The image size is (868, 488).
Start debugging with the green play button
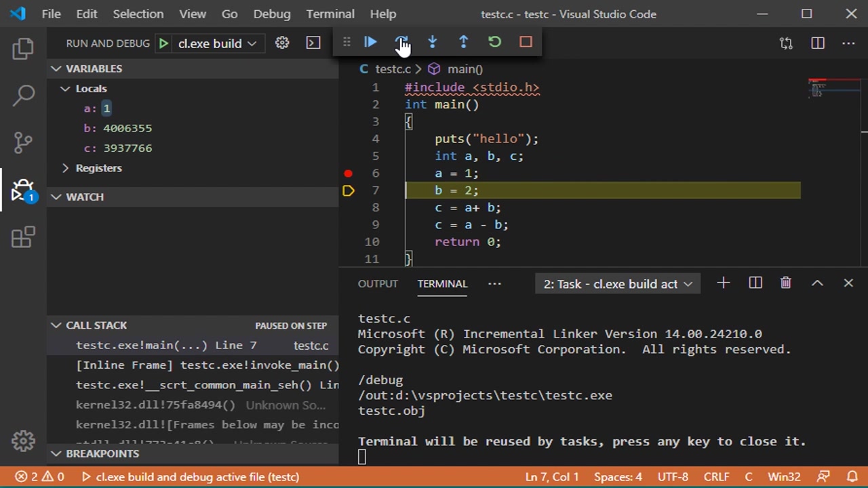tap(163, 43)
